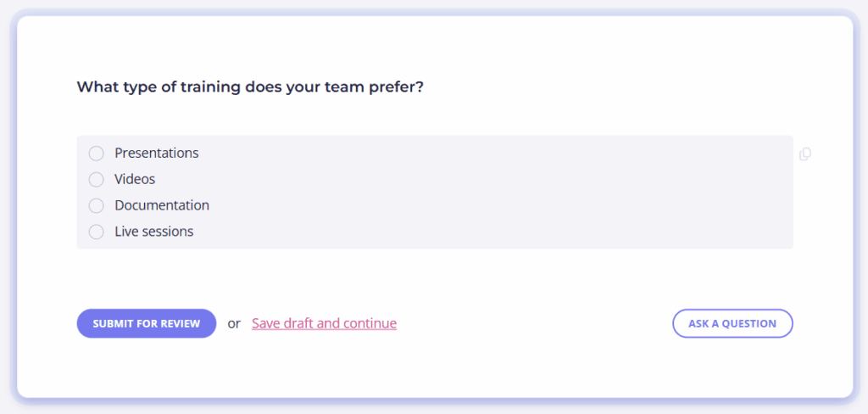Click the 'or' text beside Submit button
868x414 pixels.
(x=234, y=324)
